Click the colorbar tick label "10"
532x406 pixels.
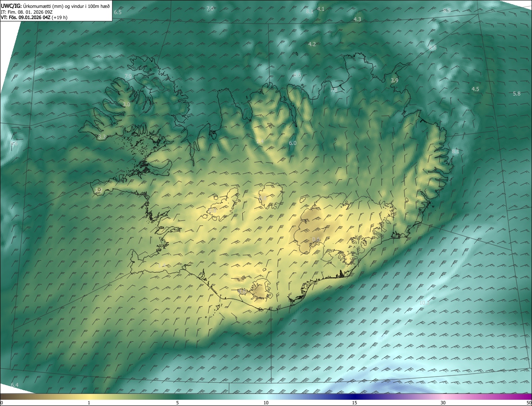[x=266, y=403]
